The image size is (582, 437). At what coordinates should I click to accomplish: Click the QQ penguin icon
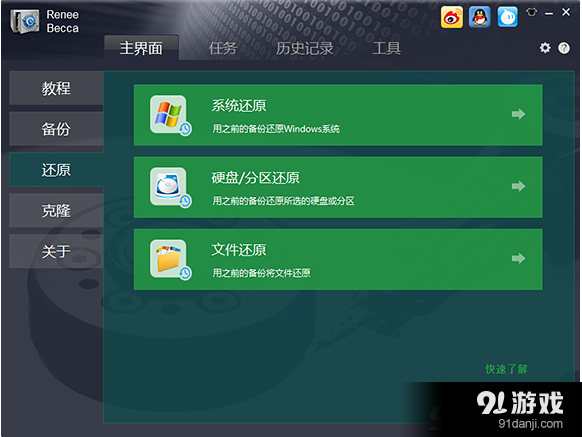480,17
